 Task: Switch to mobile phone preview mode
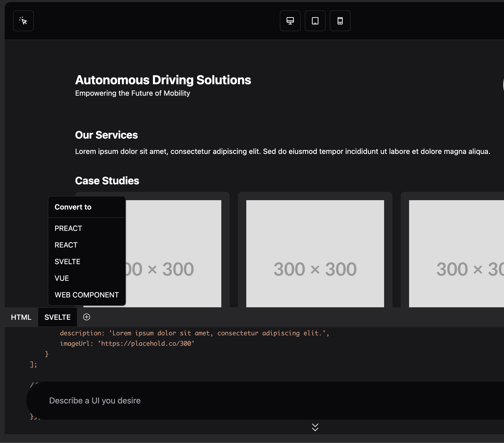coord(340,21)
